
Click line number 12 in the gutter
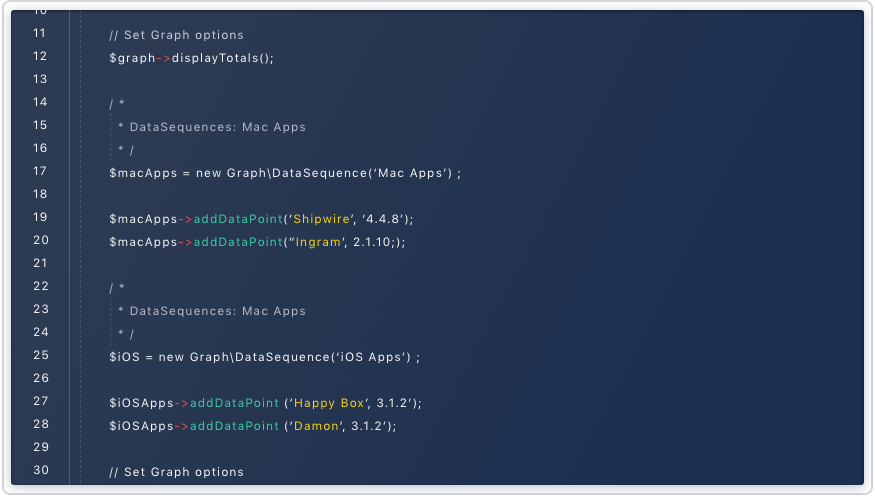pos(40,57)
